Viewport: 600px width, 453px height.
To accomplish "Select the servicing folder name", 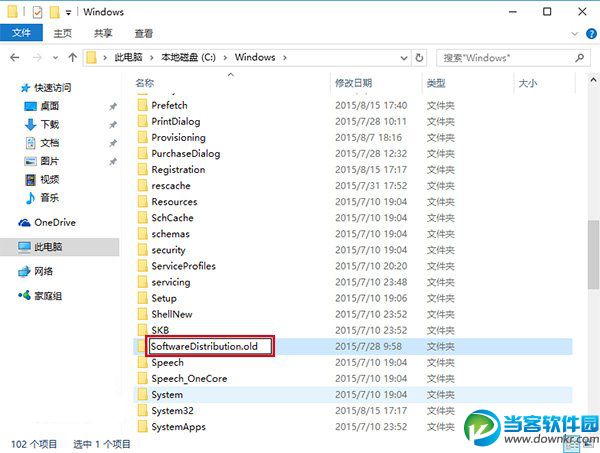I will coord(171,282).
